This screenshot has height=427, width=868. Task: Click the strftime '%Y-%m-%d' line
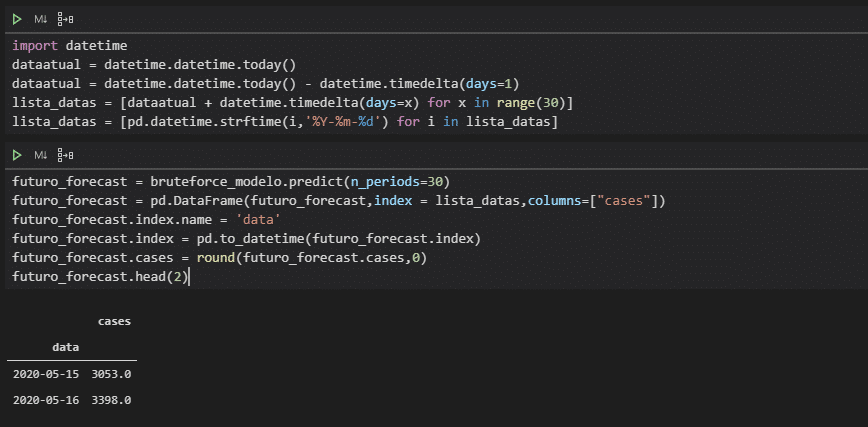pyautogui.click(x=285, y=121)
